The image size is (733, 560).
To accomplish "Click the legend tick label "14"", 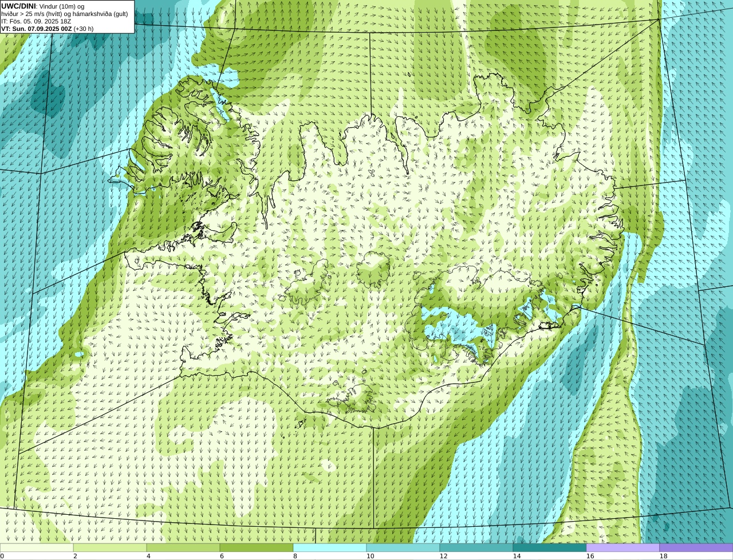I will (x=517, y=556).
